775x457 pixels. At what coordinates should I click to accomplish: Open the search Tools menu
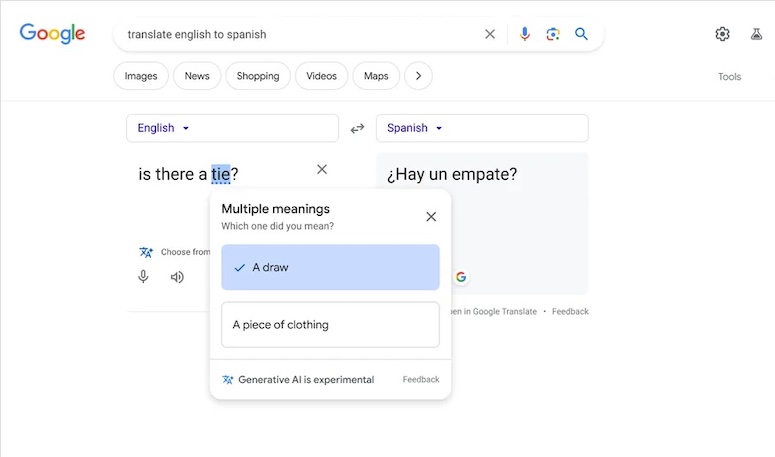point(729,77)
